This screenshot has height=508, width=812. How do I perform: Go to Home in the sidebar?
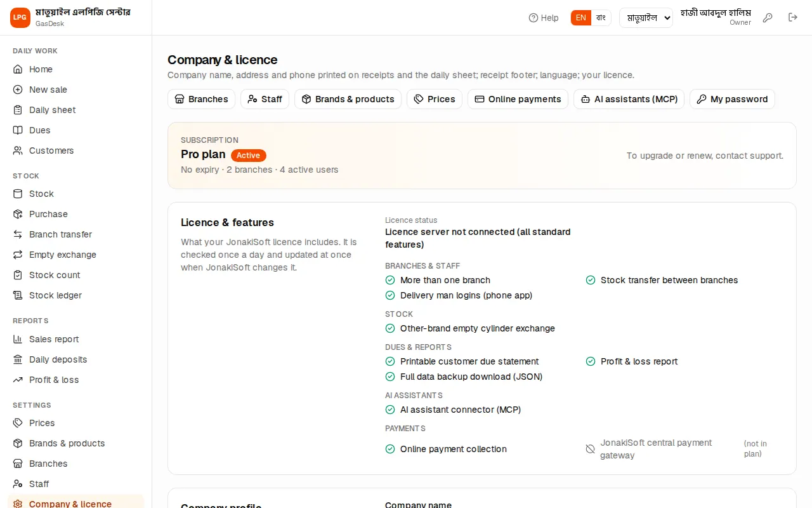(75, 69)
